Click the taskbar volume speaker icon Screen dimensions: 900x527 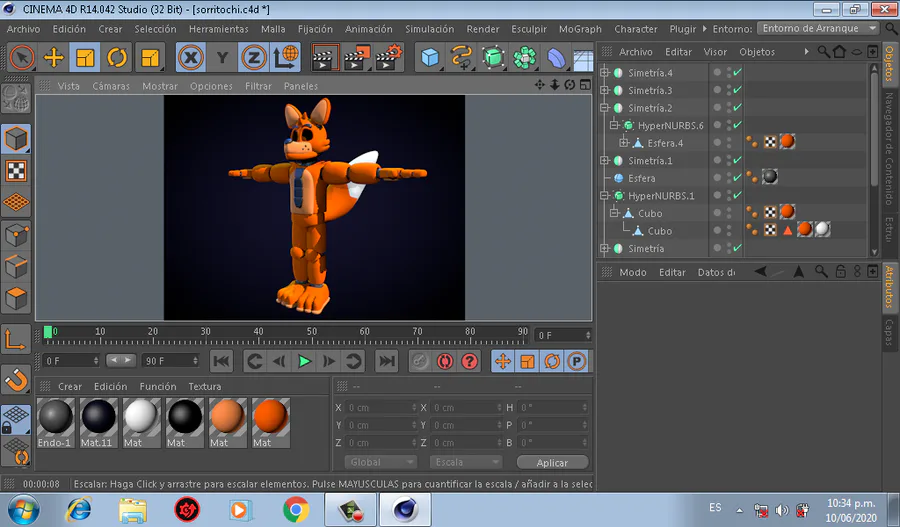pos(782,510)
